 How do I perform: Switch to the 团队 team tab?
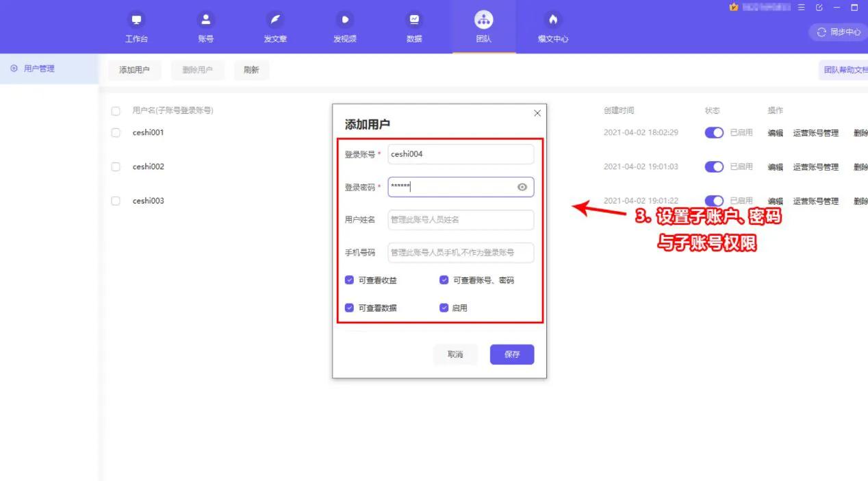(x=483, y=26)
